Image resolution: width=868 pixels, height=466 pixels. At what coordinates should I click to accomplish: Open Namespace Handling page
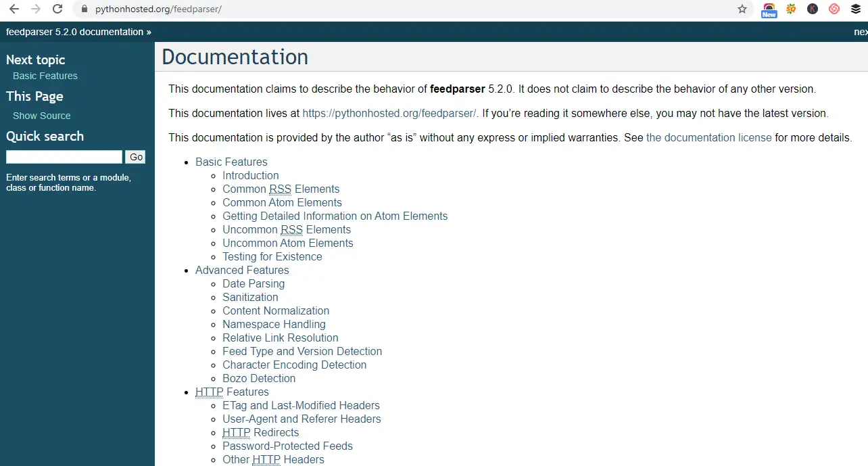point(274,324)
